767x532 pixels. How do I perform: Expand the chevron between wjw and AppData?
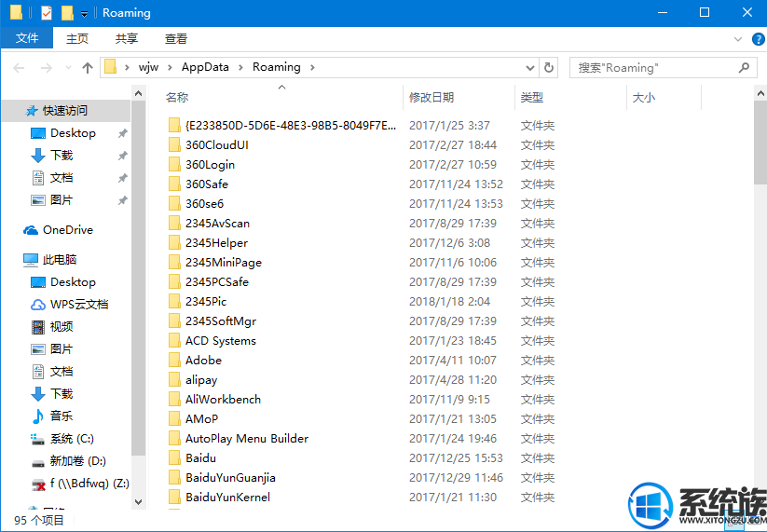[x=171, y=67]
